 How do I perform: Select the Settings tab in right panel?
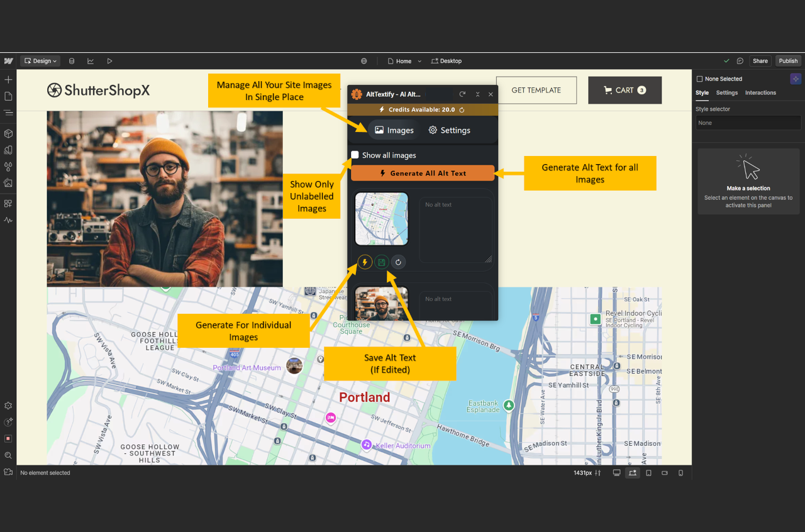click(727, 92)
